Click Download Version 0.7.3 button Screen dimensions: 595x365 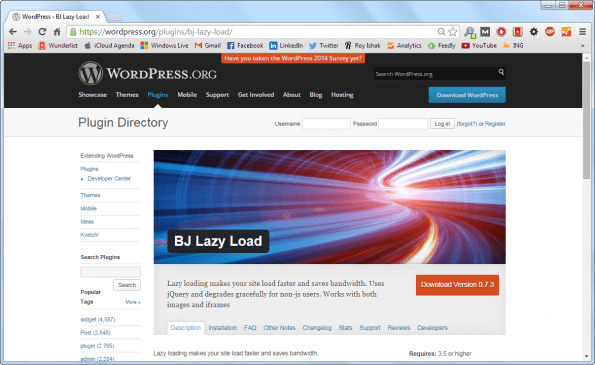457,285
